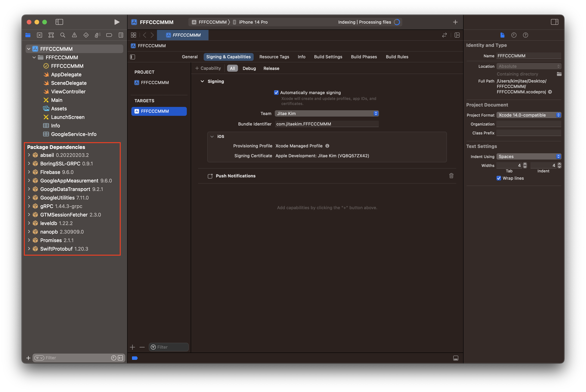The height and width of the screenshot is (392, 586).
Task: Reveal full path in Finder arrow
Action: pyautogui.click(x=550, y=92)
